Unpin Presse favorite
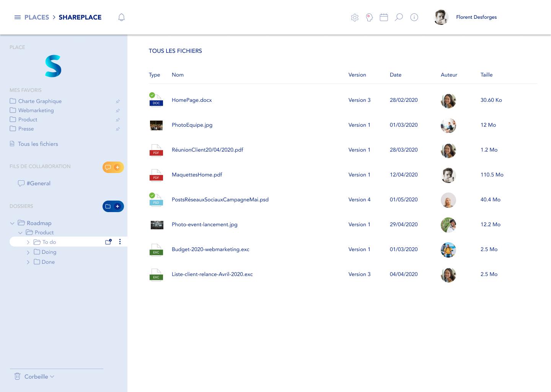This screenshot has height=392, width=551. 118,129
